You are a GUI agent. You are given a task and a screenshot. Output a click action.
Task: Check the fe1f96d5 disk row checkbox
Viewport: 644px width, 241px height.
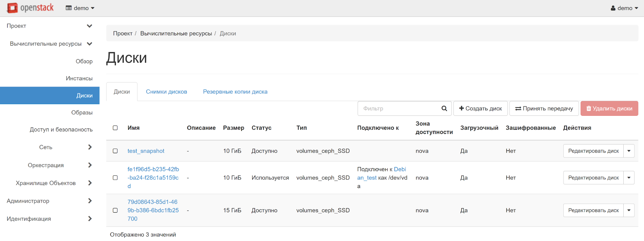115,178
